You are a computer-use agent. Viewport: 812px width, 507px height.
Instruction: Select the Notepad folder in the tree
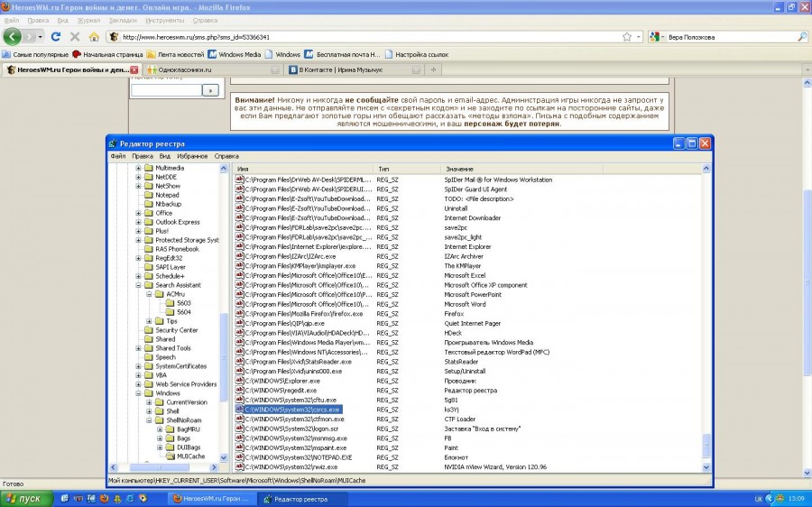[167, 195]
